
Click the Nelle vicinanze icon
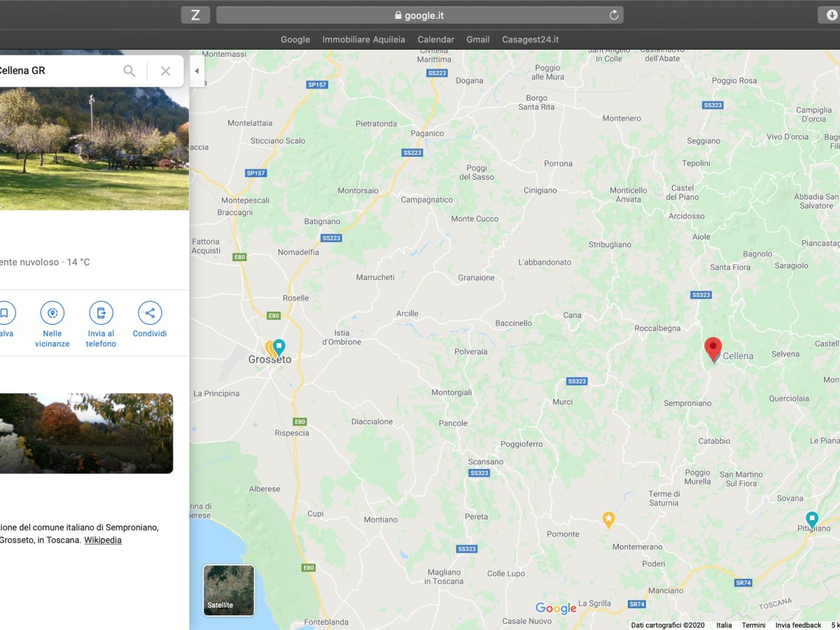[x=52, y=313]
